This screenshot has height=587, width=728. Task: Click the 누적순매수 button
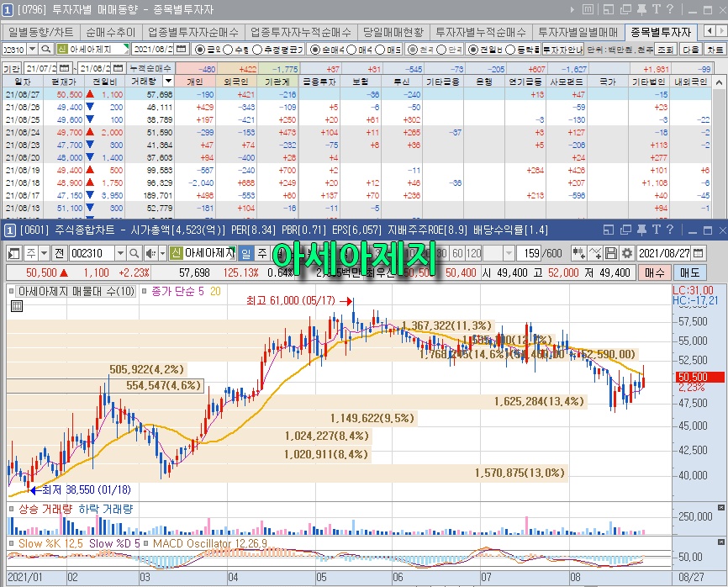pyautogui.click(x=150, y=68)
